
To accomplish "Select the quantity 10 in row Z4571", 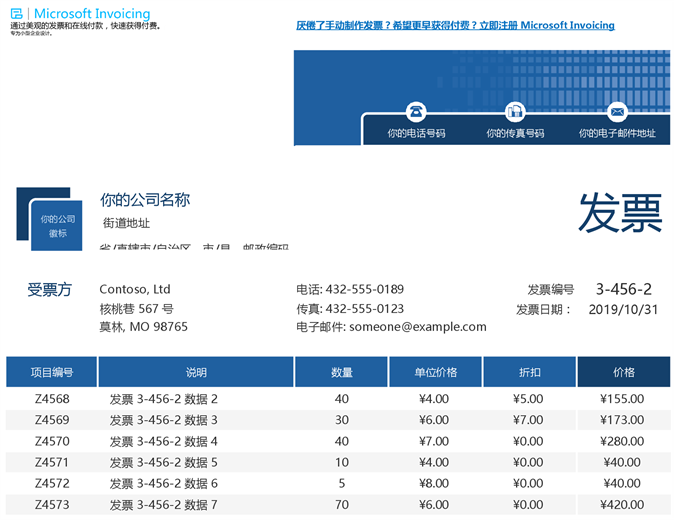I will click(x=342, y=462).
